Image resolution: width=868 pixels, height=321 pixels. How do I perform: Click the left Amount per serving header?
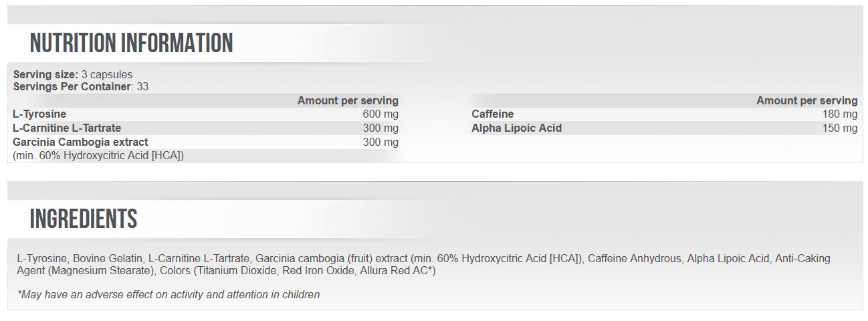[348, 100]
